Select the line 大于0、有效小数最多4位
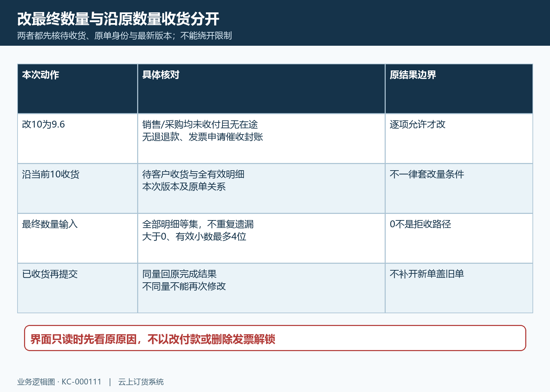This screenshot has width=550, height=392. tap(194, 237)
